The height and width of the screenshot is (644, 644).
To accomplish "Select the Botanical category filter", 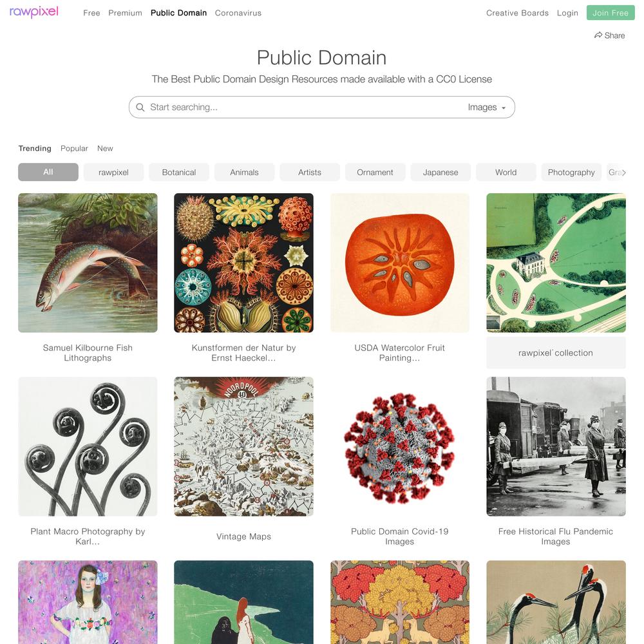I will pyautogui.click(x=178, y=172).
